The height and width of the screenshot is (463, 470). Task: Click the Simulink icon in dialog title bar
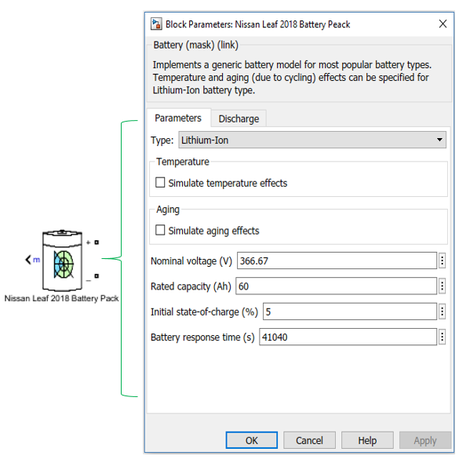156,24
